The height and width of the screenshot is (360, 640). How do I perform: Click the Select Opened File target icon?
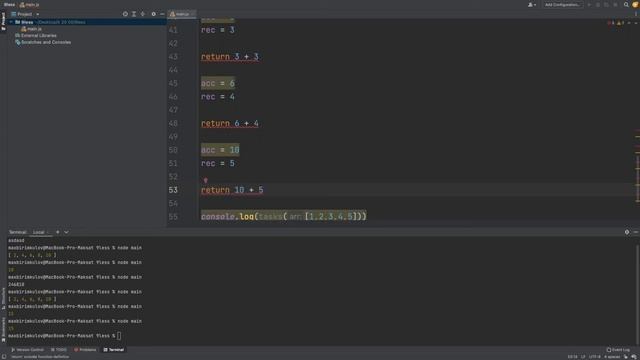[x=125, y=14]
